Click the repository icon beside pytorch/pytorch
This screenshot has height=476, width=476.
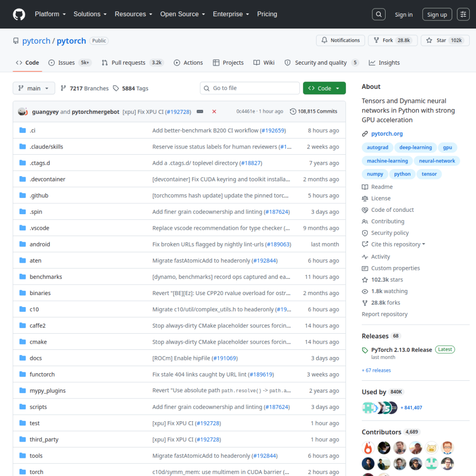[16, 40]
